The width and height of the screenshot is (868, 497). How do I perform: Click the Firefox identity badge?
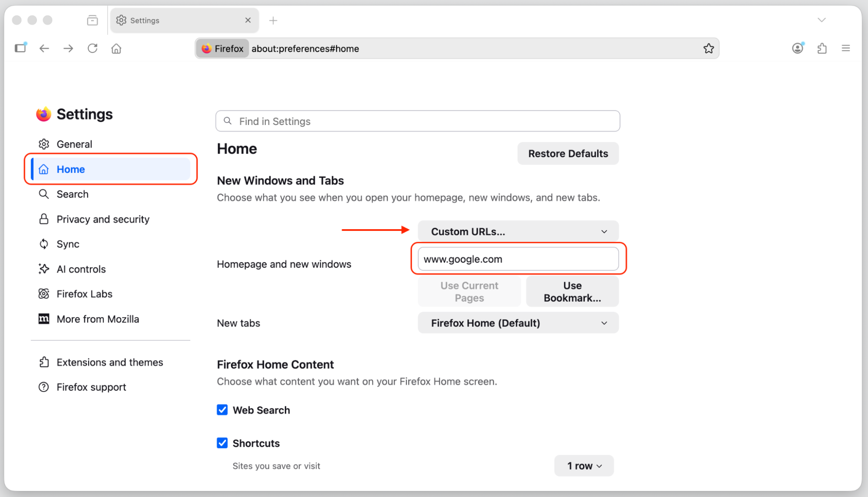click(x=223, y=48)
